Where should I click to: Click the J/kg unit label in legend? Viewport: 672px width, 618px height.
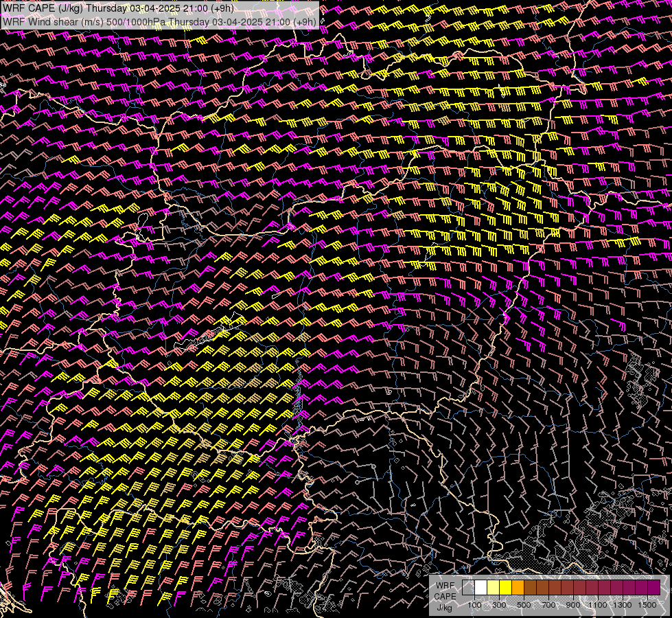[444, 608]
